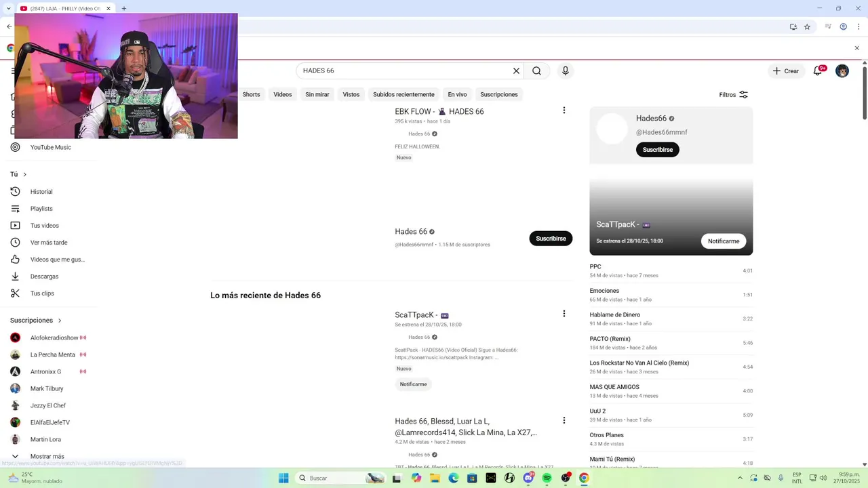
Task: Open Mark Tilbury subscription
Action: tap(47, 388)
